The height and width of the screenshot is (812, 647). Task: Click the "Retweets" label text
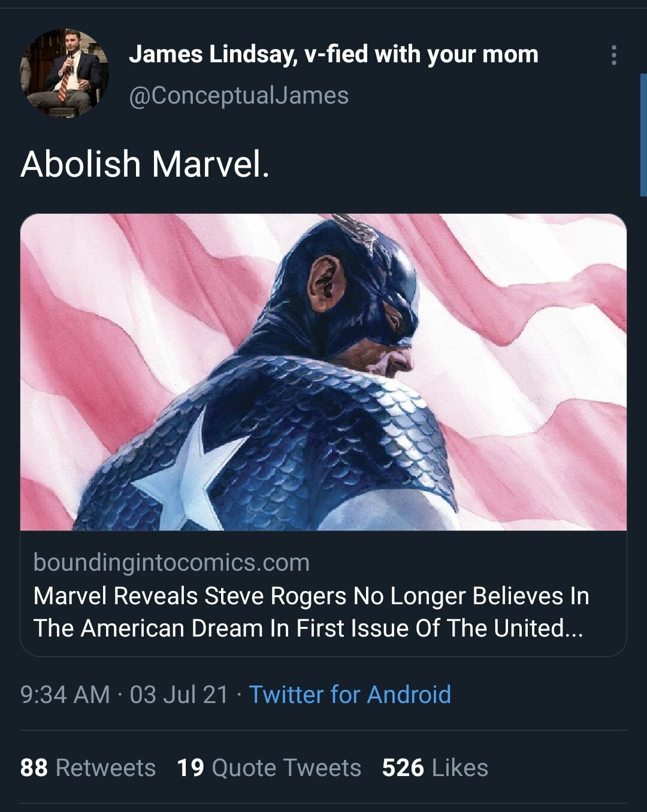tap(105, 768)
